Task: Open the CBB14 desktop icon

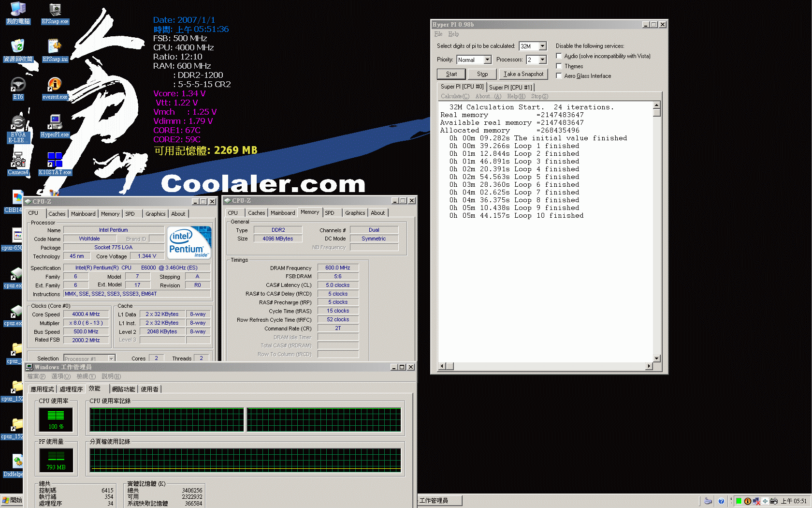Action: point(13,202)
